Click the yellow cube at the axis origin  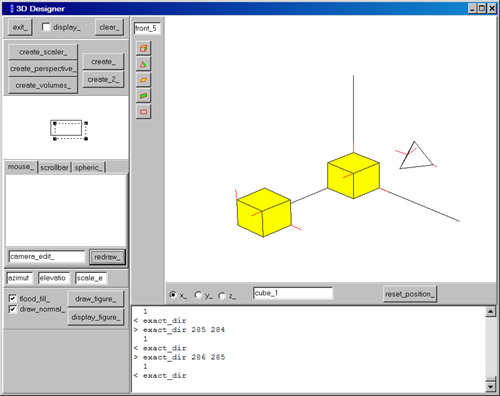click(353, 176)
